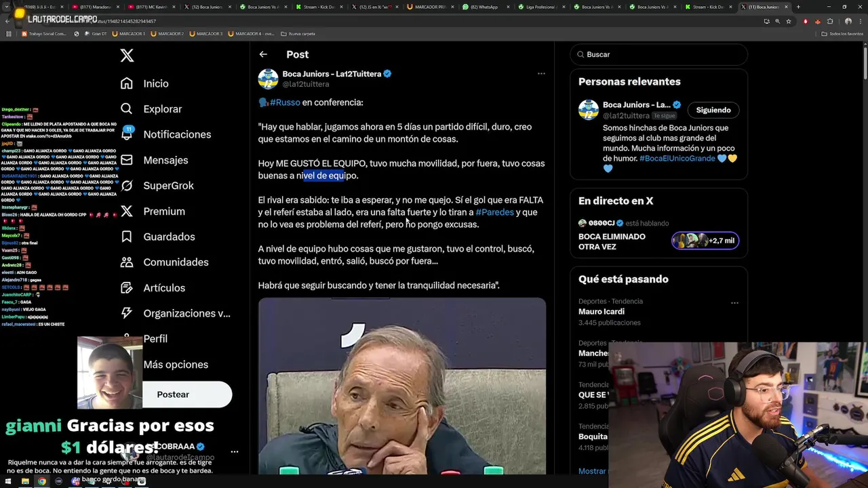868x488 pixels.
Task: Click #BocaElUnicoGrande hashtag
Action: 677,158
